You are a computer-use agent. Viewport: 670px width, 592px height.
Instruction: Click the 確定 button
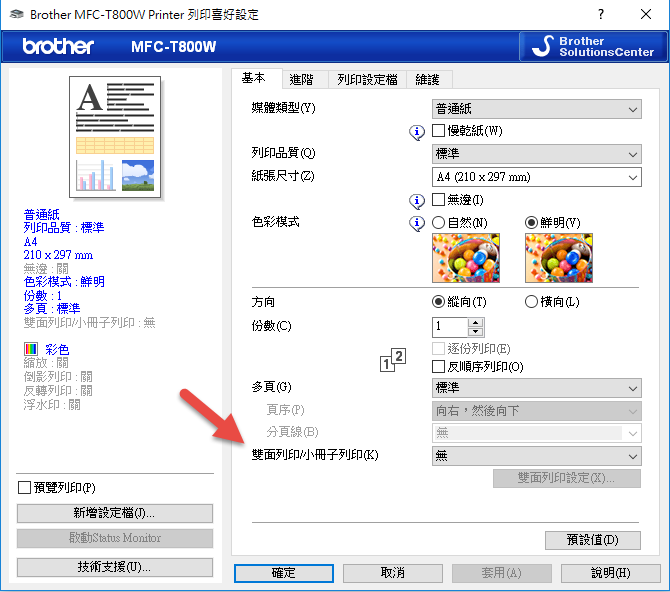click(x=284, y=573)
